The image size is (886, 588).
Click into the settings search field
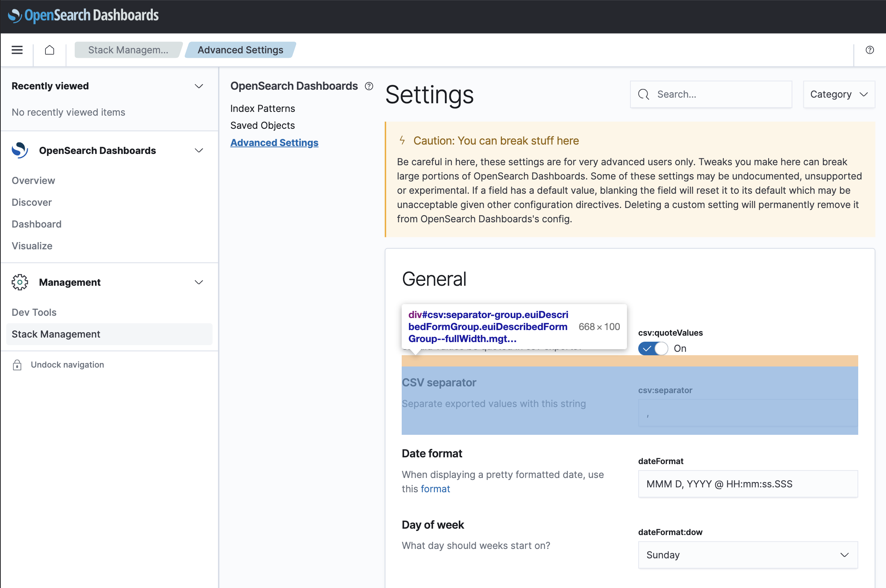[713, 94]
